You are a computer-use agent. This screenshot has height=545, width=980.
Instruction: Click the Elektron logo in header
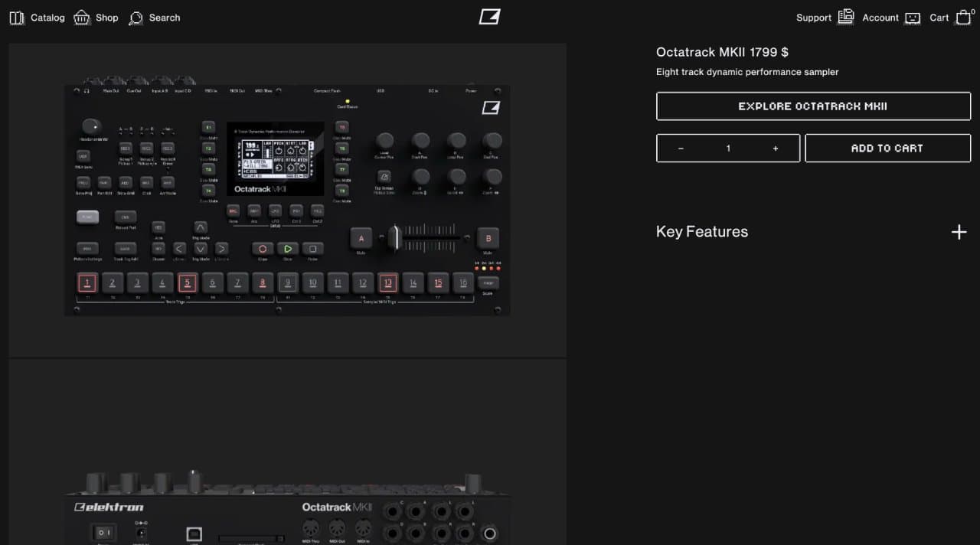(490, 17)
